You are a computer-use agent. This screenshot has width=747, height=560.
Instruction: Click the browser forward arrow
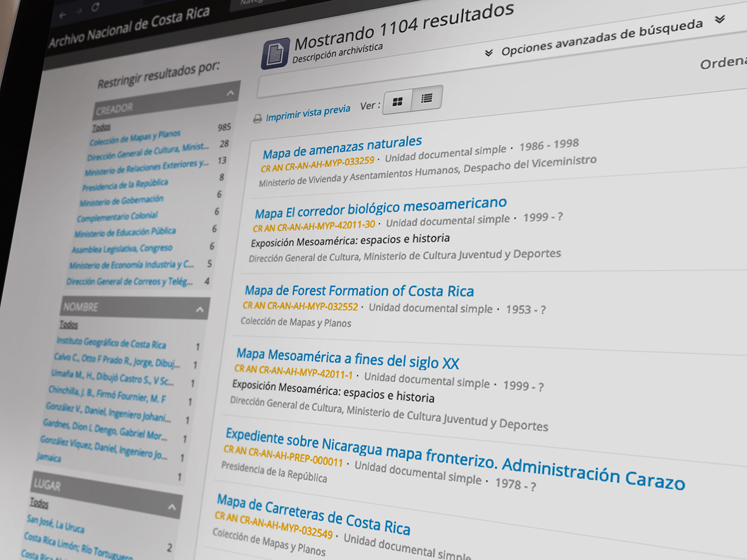click(79, 11)
